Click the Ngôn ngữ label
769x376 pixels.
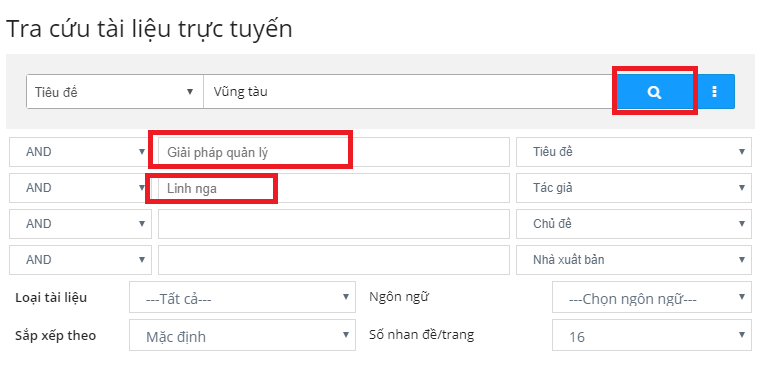(x=399, y=297)
